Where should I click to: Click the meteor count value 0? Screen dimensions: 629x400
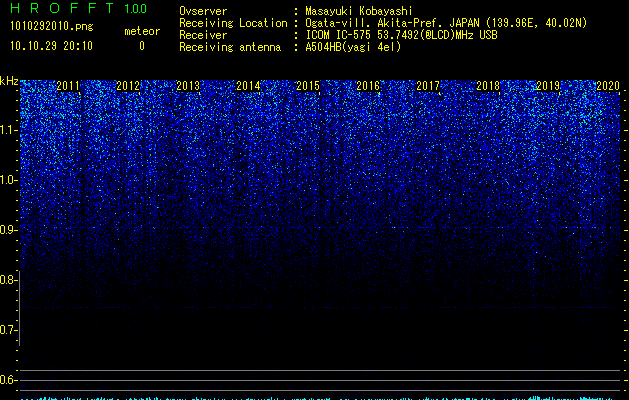pos(142,46)
